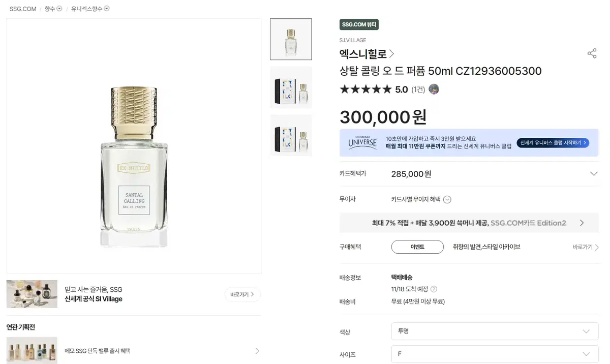Go to SSG.COM breadcrumb home
Screen dimensions: 610x364
point(23,9)
